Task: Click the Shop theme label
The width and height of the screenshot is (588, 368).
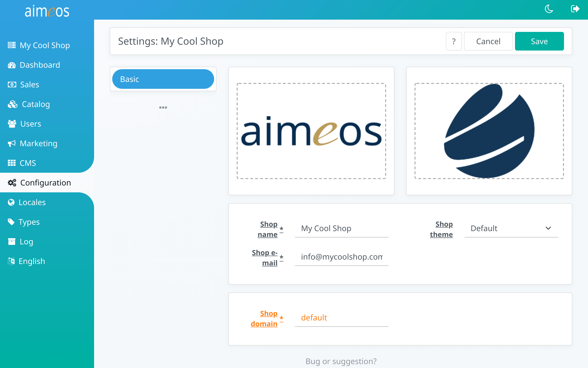Action: 441,229
